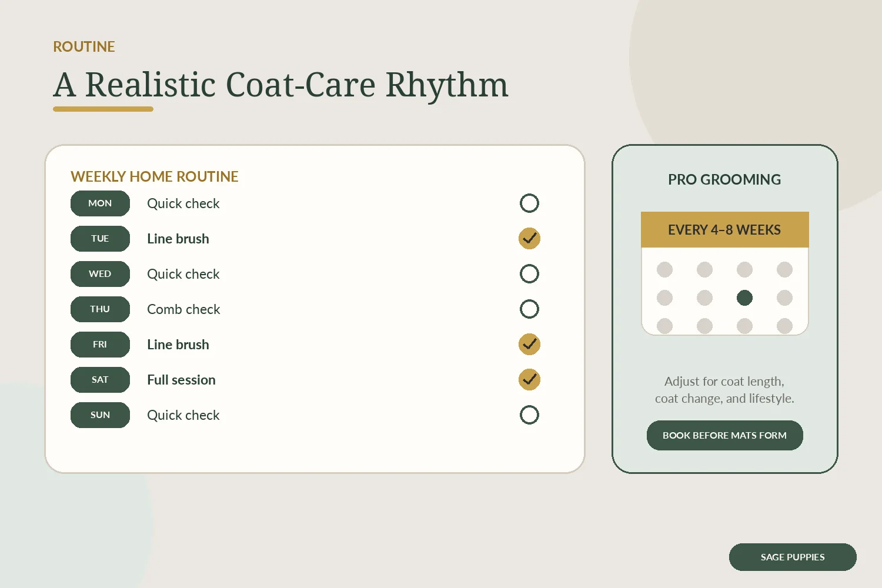Screen dimensions: 882x588
Task: Check the Sunday Quick check circle
Action: [529, 415]
